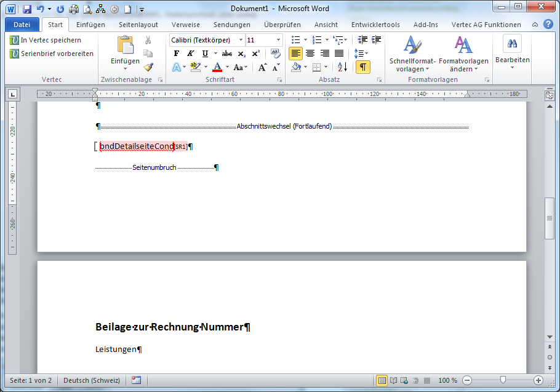Toggle bold formatting with the F button
Screen dimensions: 560x392
(177, 54)
